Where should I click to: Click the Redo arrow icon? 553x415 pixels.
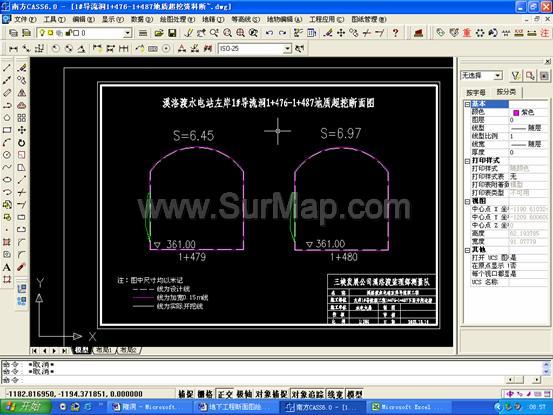282,33
